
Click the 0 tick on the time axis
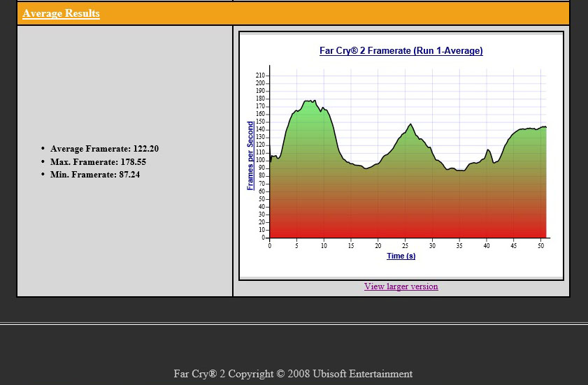tap(270, 246)
